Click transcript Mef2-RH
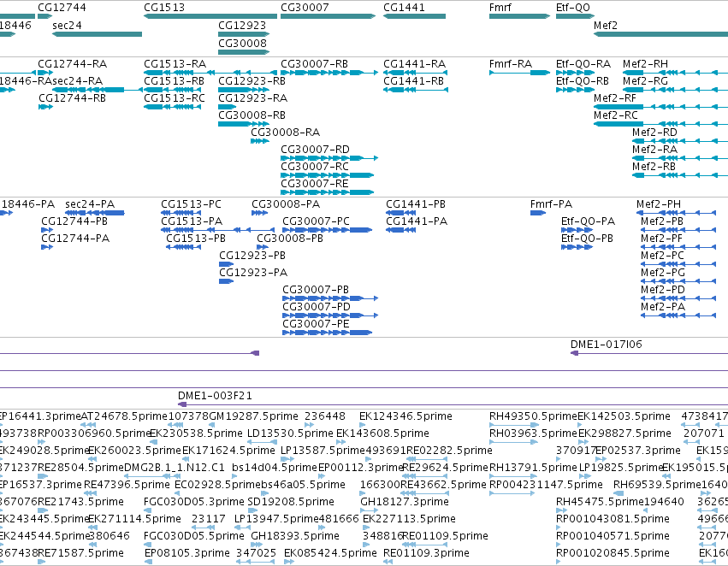This screenshot has height=566, width=728. pyautogui.click(x=645, y=63)
